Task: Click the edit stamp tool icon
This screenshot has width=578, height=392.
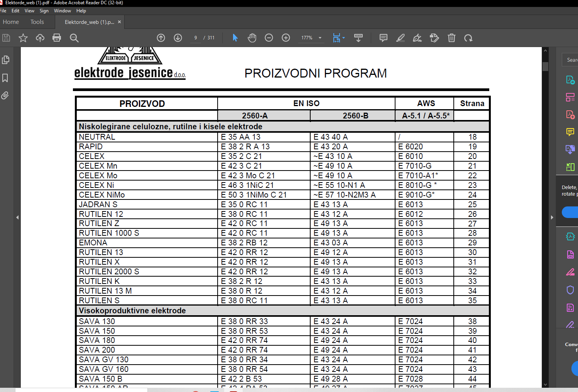Action: (434, 38)
